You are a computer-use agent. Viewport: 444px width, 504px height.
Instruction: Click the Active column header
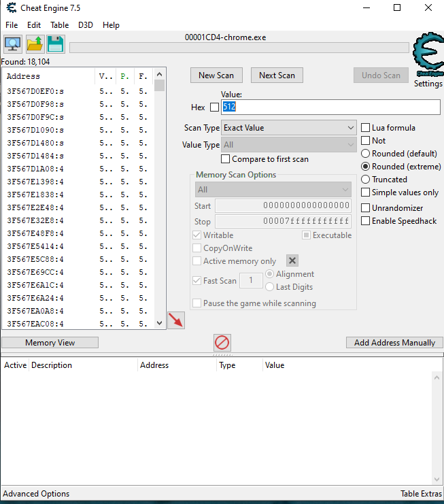pos(15,365)
